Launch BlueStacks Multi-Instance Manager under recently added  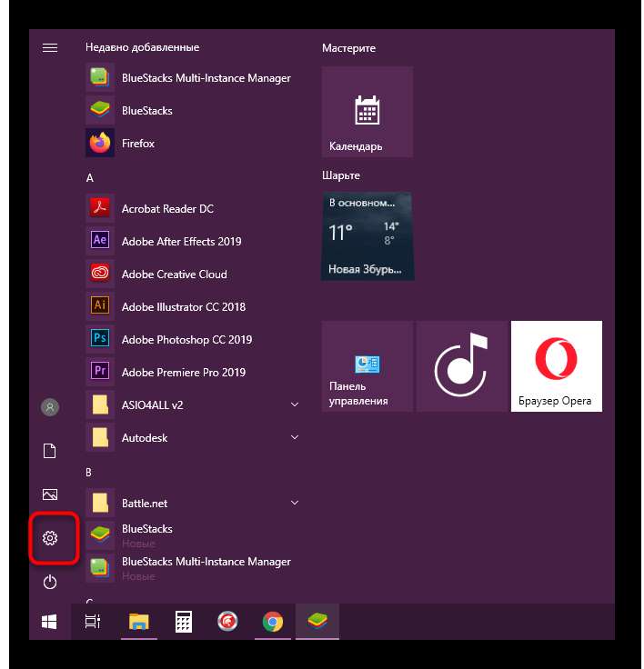point(192,78)
